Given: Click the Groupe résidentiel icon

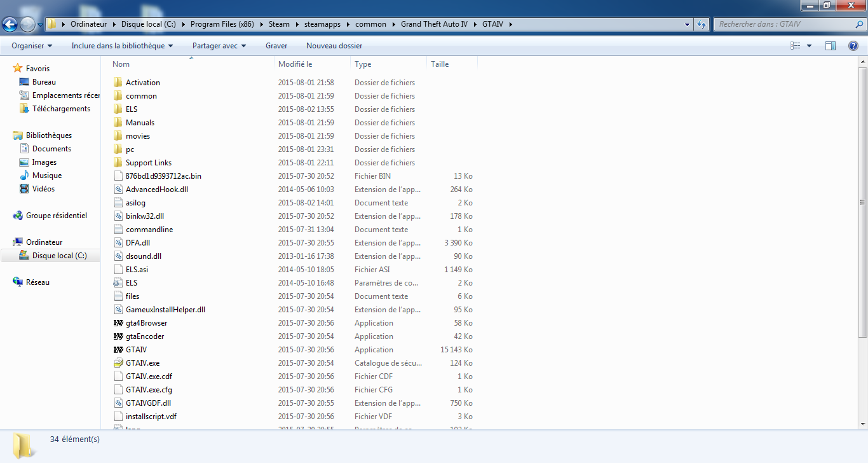Looking at the screenshot, I should [x=18, y=216].
